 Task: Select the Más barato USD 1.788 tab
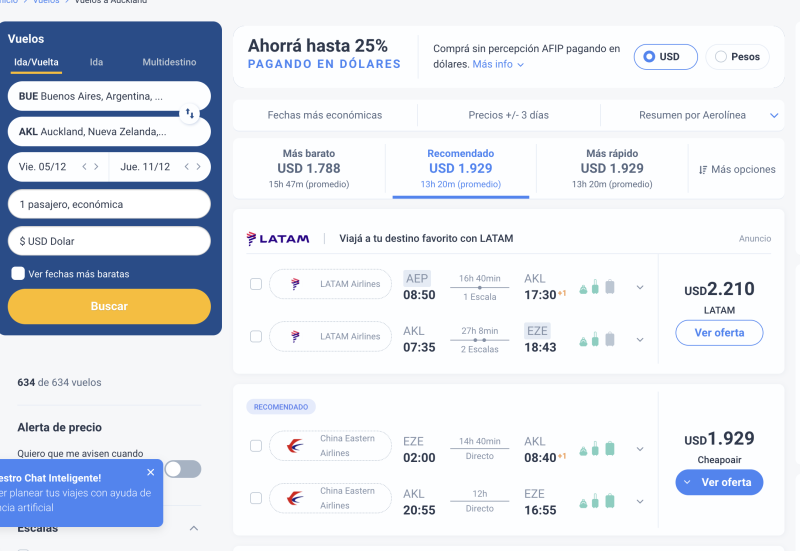[x=308, y=168]
